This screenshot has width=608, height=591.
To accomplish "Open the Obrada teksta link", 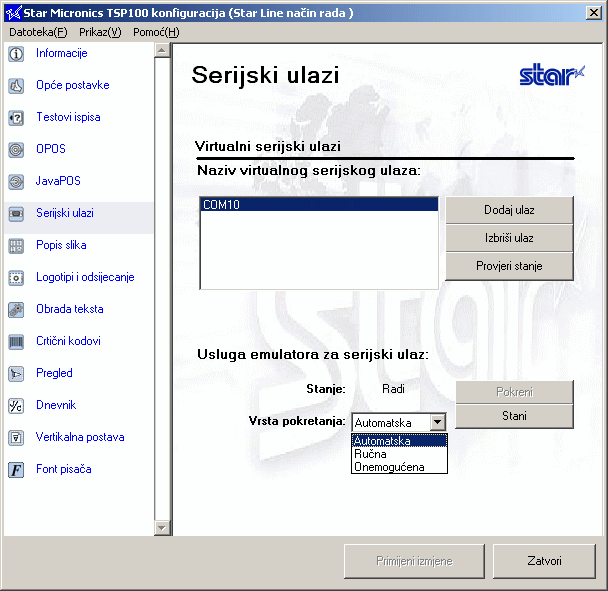I will [70, 309].
